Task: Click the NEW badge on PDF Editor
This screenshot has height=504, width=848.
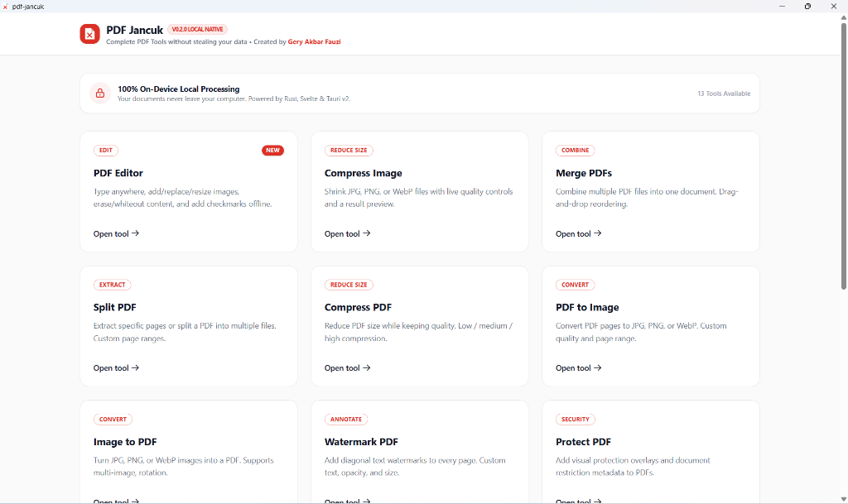Action: [273, 150]
